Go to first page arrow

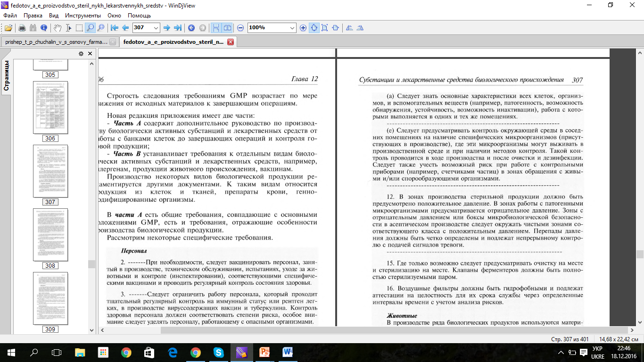(114, 27)
